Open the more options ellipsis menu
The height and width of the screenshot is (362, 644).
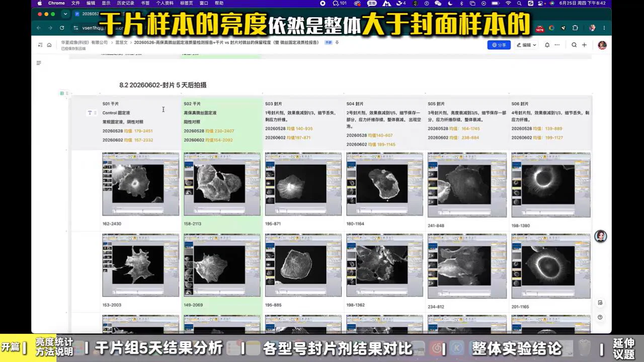(x=557, y=45)
